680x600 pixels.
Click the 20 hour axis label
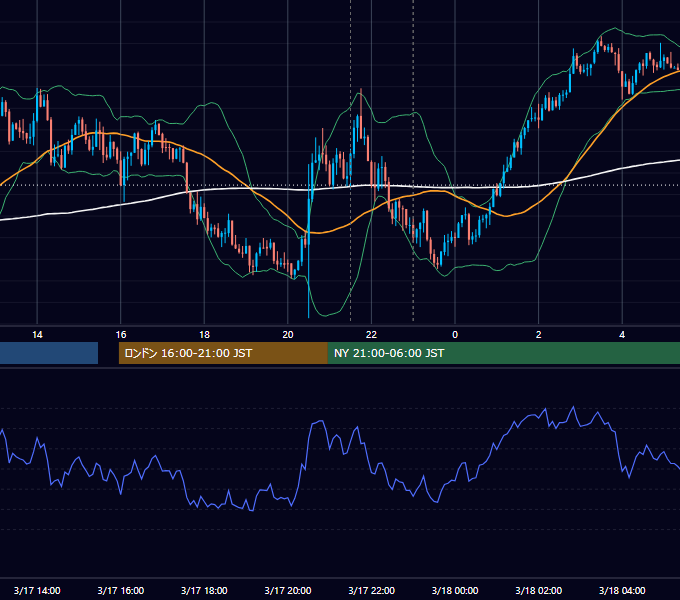click(x=288, y=335)
